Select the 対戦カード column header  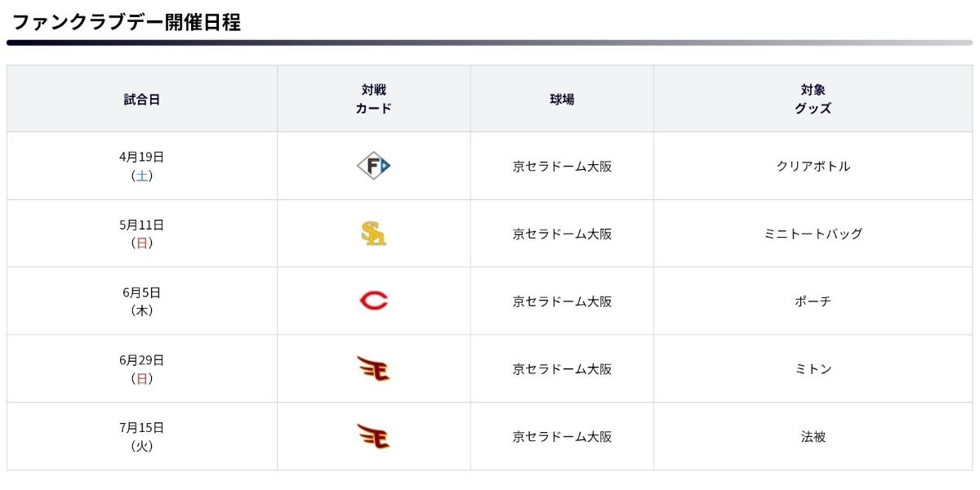pyautogui.click(x=374, y=99)
